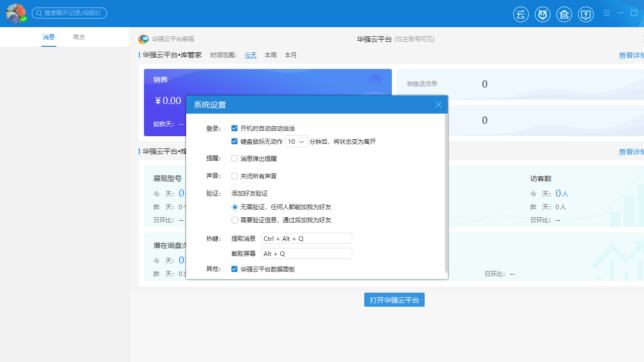The image size is (644, 362).
Task: Open the shop/home icon in title bar
Action: click(x=564, y=14)
